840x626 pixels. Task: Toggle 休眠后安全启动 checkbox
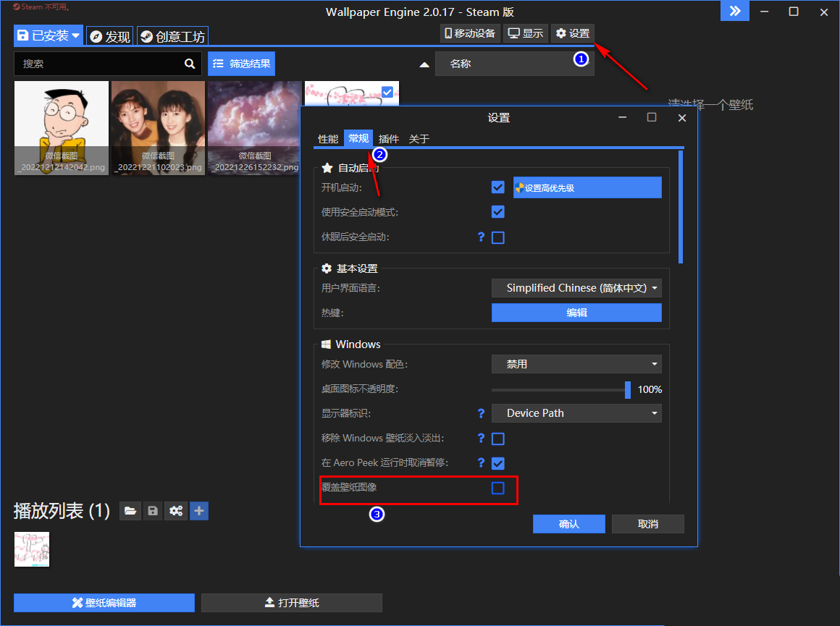pos(497,237)
